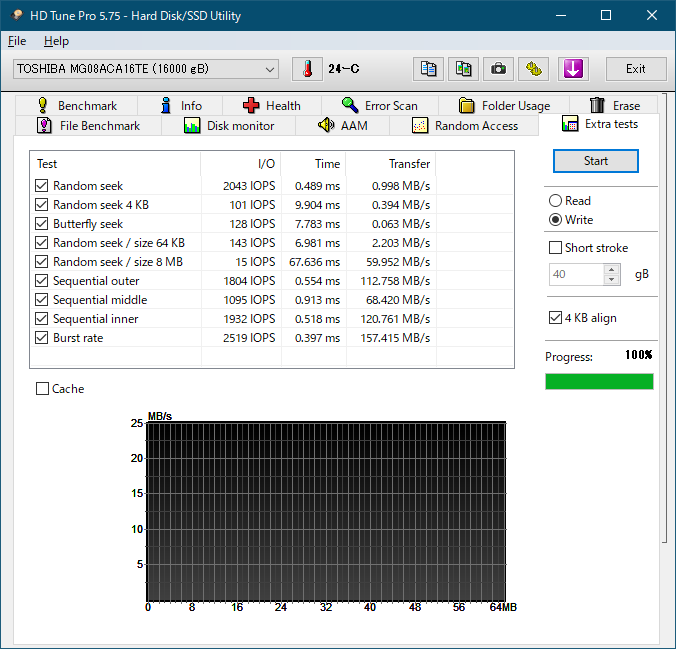Image resolution: width=676 pixels, height=649 pixels.
Task: Toggle the Sequential inner checkbox
Action: [x=41, y=319]
